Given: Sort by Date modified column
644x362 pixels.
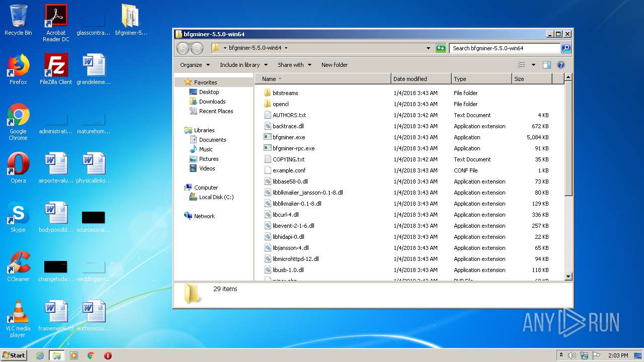Looking at the screenshot, I should pos(421,79).
